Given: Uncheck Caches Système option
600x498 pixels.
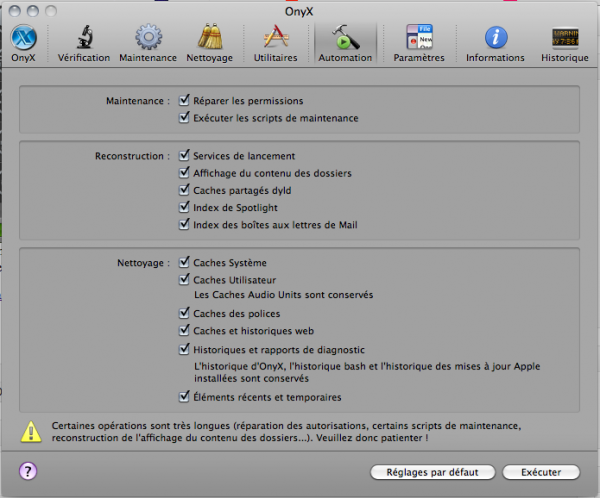Looking at the screenshot, I should 184,262.
